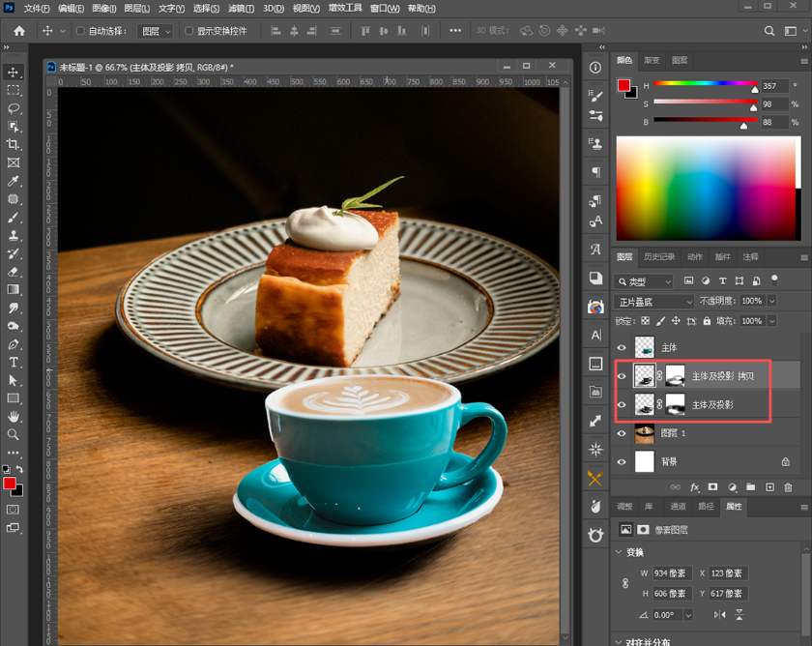Enable the 显示变换控件 checkbox

pos(189,31)
